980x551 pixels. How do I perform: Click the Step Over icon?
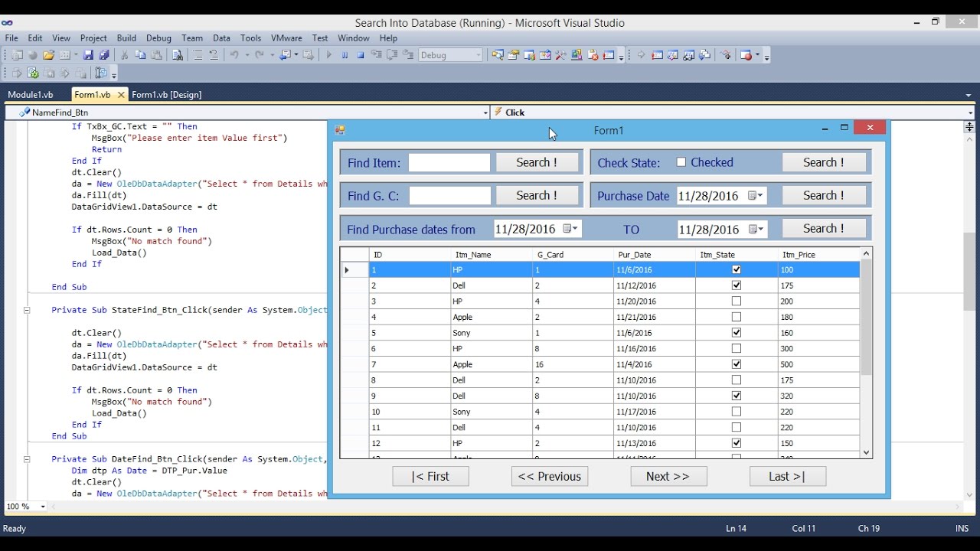click(392, 55)
